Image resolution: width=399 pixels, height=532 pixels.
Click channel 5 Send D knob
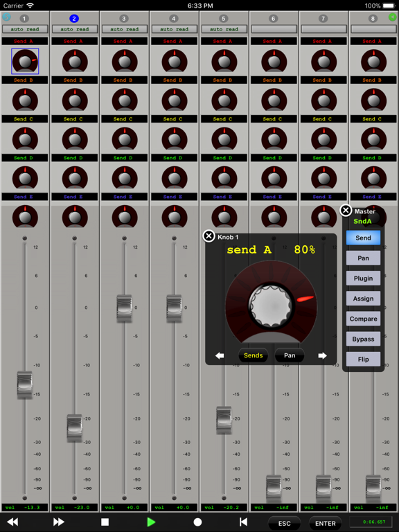(224, 178)
